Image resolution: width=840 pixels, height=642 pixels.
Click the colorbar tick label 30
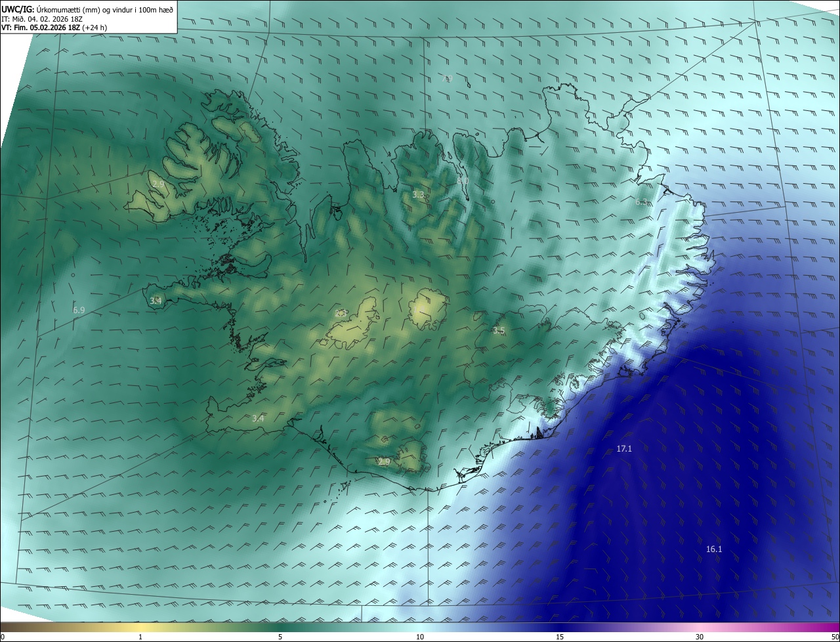[x=700, y=637]
